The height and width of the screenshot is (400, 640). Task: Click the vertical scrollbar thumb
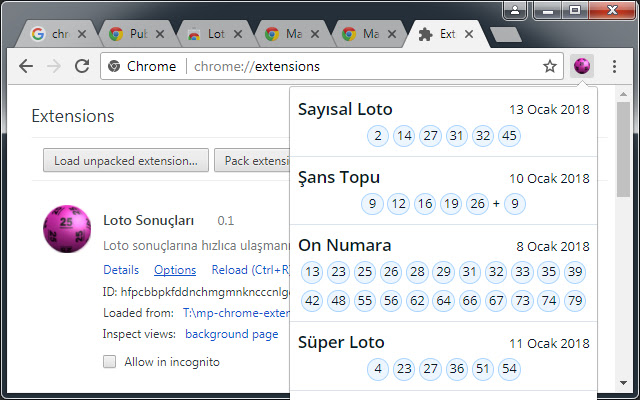623,149
